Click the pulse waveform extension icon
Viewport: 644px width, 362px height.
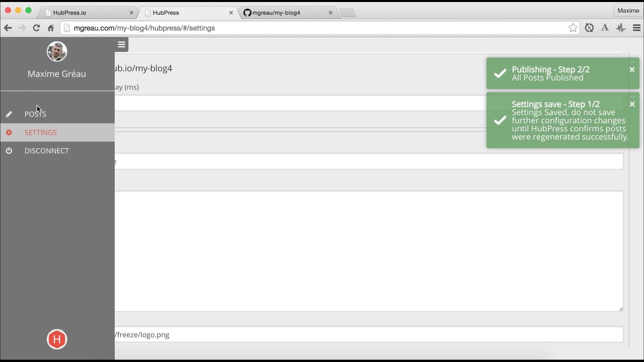point(621,28)
